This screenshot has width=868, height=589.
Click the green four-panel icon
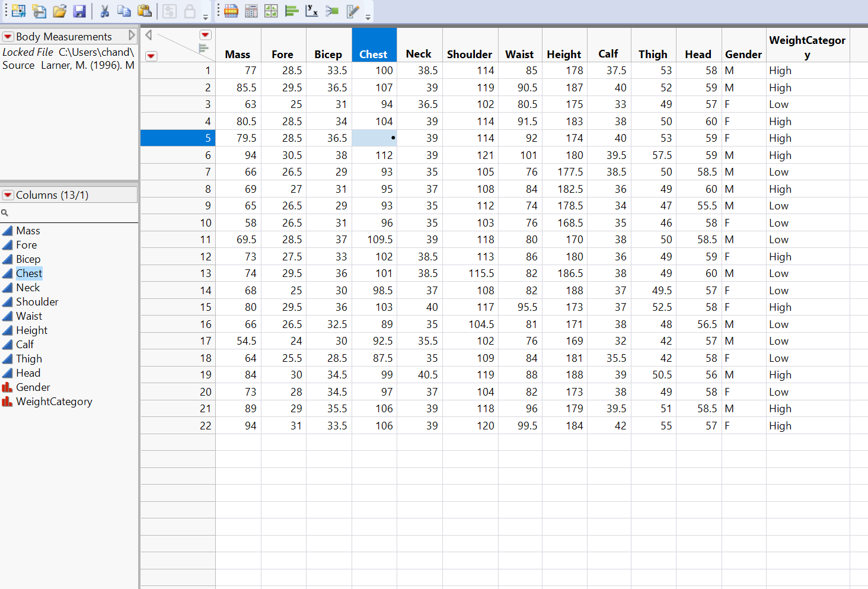tap(271, 11)
